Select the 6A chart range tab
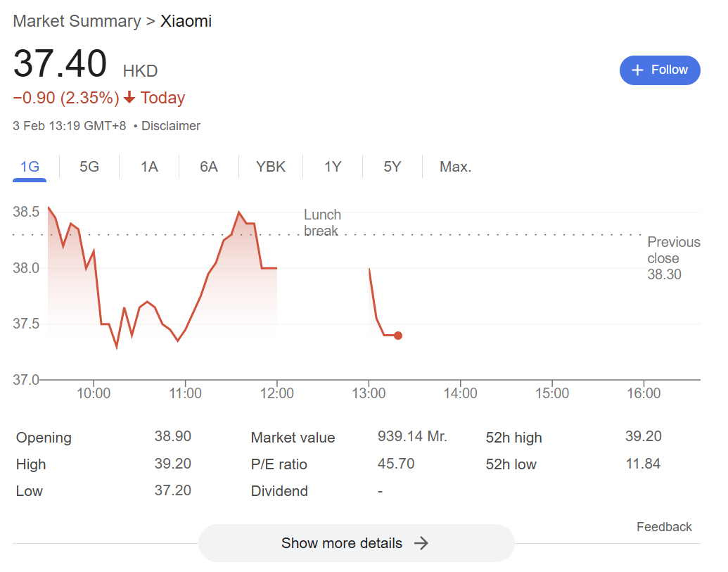Image resolution: width=728 pixels, height=572 pixels. point(208,166)
